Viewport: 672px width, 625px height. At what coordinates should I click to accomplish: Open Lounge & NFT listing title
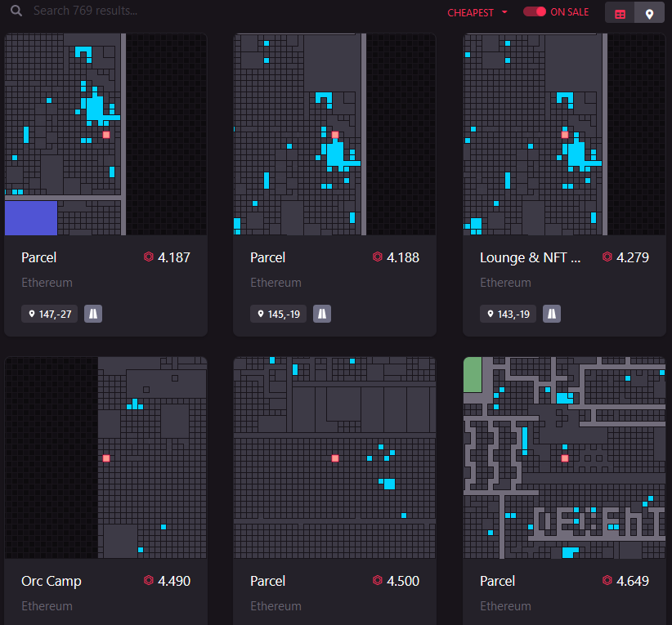coord(530,257)
